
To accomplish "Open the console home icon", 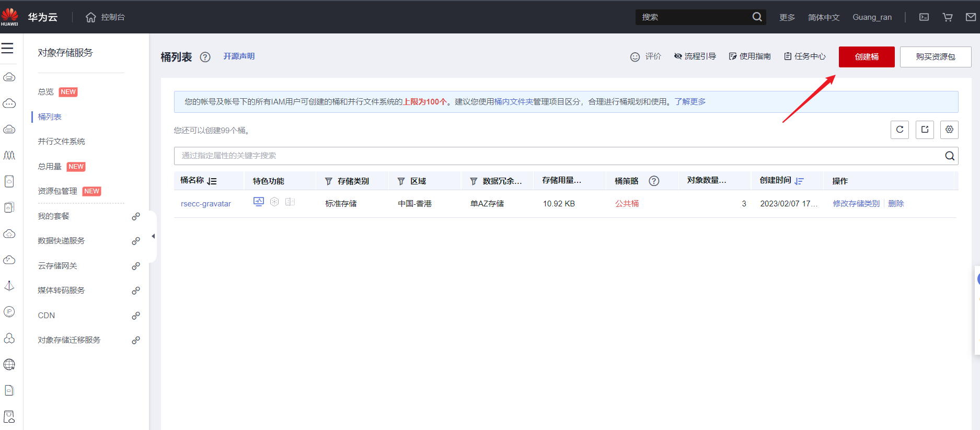I will 91,17.
